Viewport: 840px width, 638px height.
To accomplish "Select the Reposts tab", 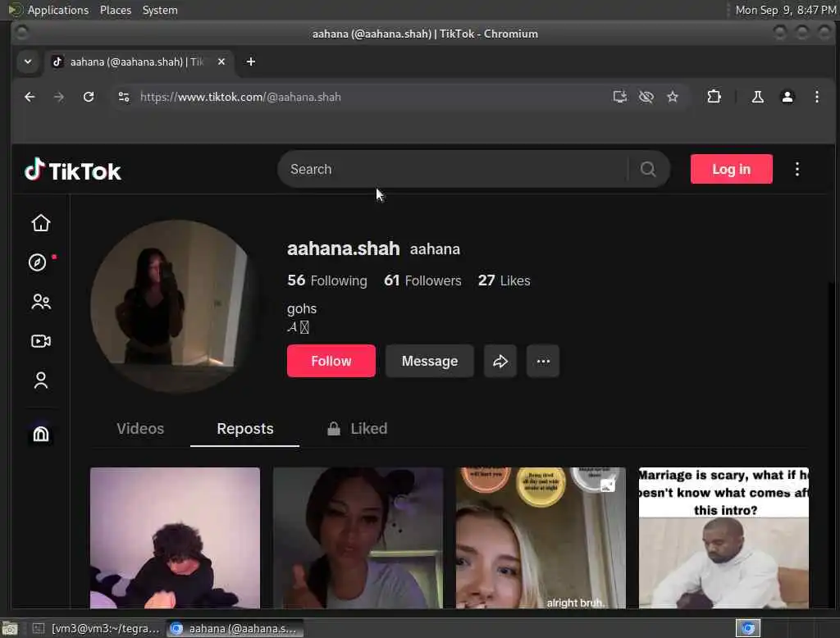I will [244, 429].
